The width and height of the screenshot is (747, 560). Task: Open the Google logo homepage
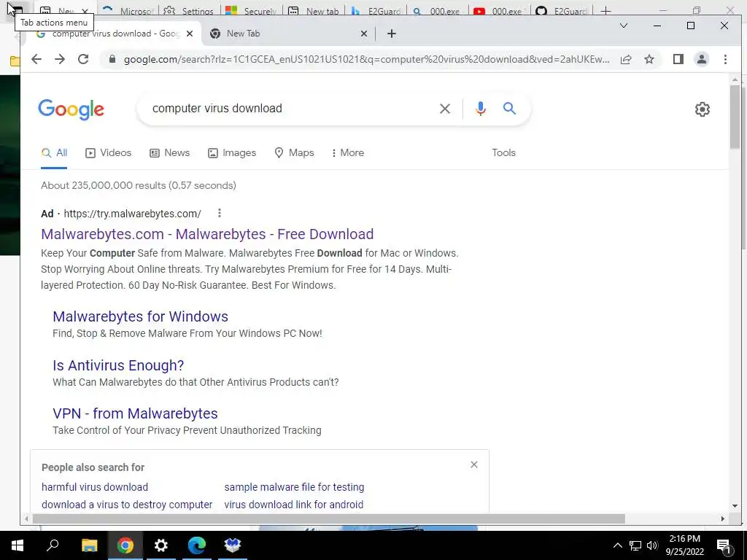[x=71, y=109]
